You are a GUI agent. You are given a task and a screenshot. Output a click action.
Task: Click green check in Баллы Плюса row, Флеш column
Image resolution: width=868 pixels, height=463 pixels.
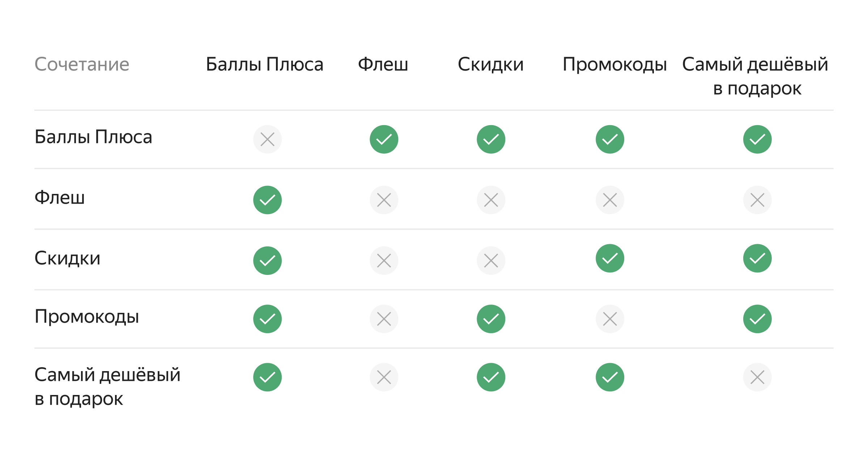click(x=384, y=139)
